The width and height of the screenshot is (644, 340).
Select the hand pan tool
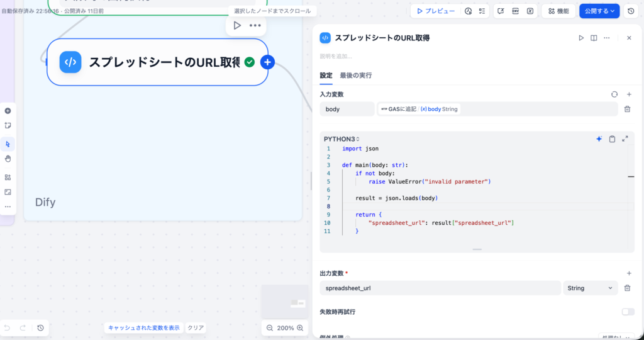click(8, 159)
